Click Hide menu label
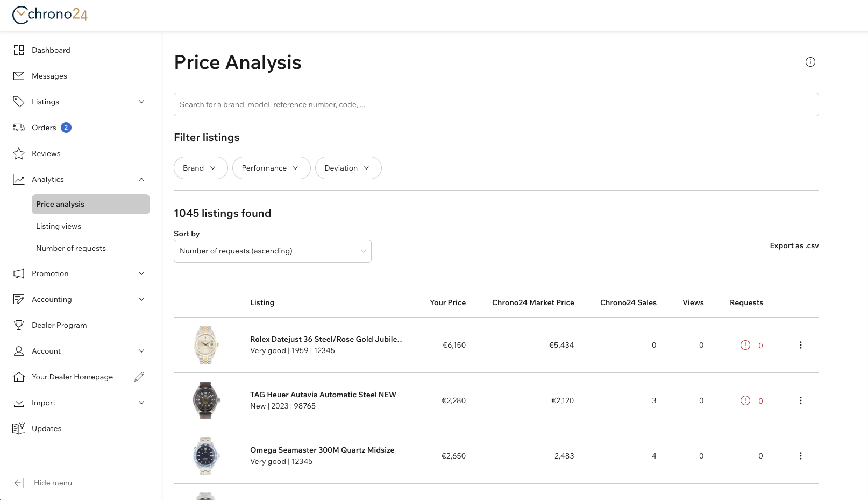 pyautogui.click(x=53, y=483)
